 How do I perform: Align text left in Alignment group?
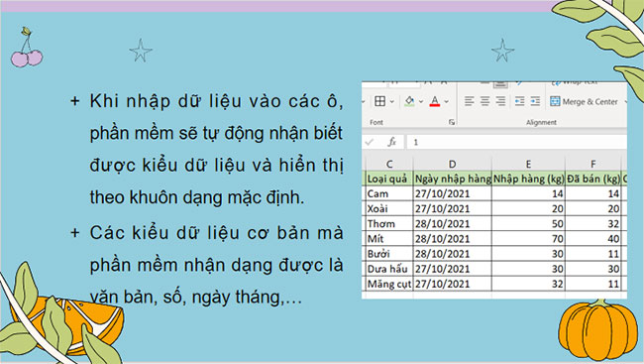[x=469, y=101]
